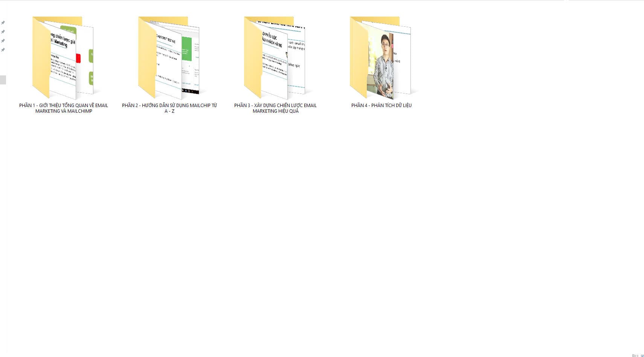This screenshot has width=644, height=357.
Task: Click the fourth pin icon in sidebar
Action: pos(3,50)
